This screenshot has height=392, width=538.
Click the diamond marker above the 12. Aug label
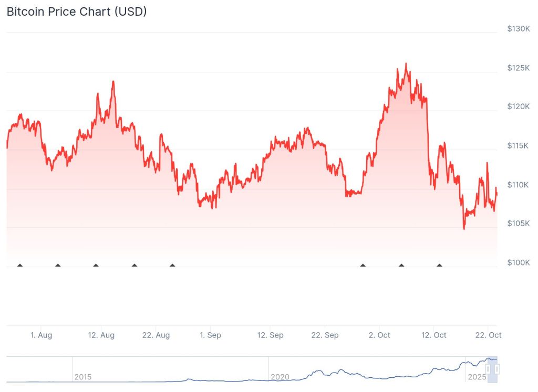96,265
